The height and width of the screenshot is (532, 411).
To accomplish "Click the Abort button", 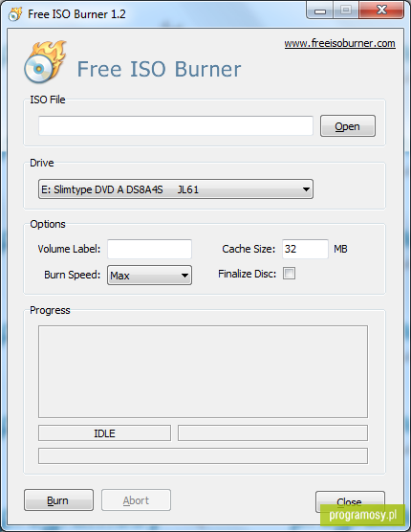I will tap(136, 500).
